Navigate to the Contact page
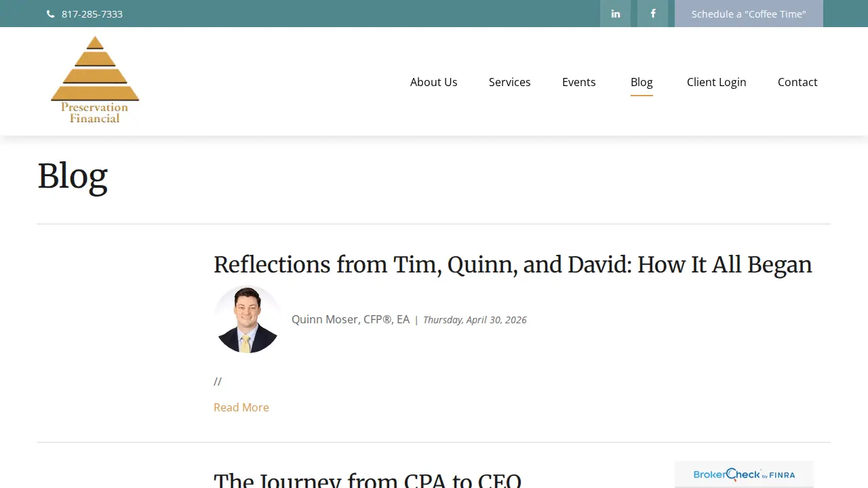This screenshot has height=488, width=868. coord(797,82)
